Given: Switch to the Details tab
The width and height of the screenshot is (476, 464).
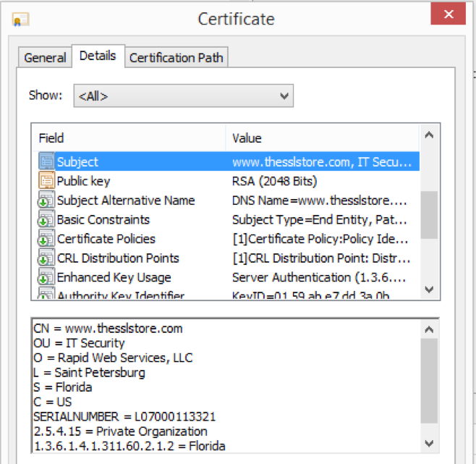Looking at the screenshot, I should click(x=98, y=56).
